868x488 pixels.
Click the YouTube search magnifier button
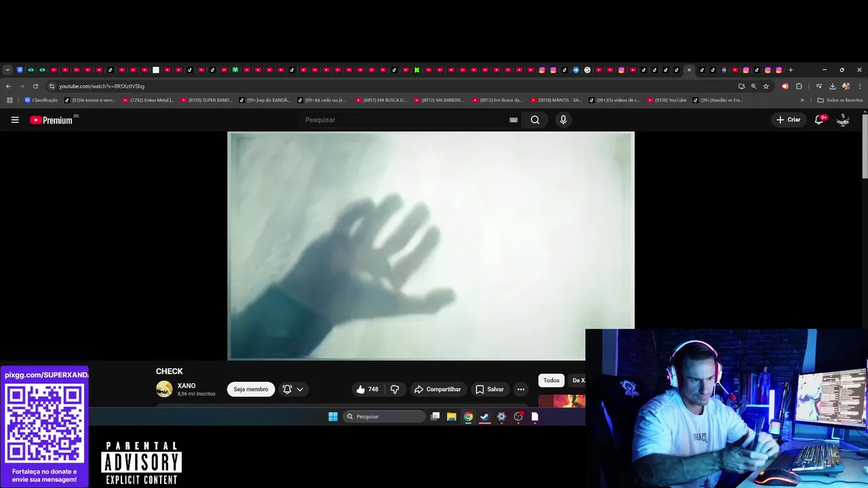point(535,120)
